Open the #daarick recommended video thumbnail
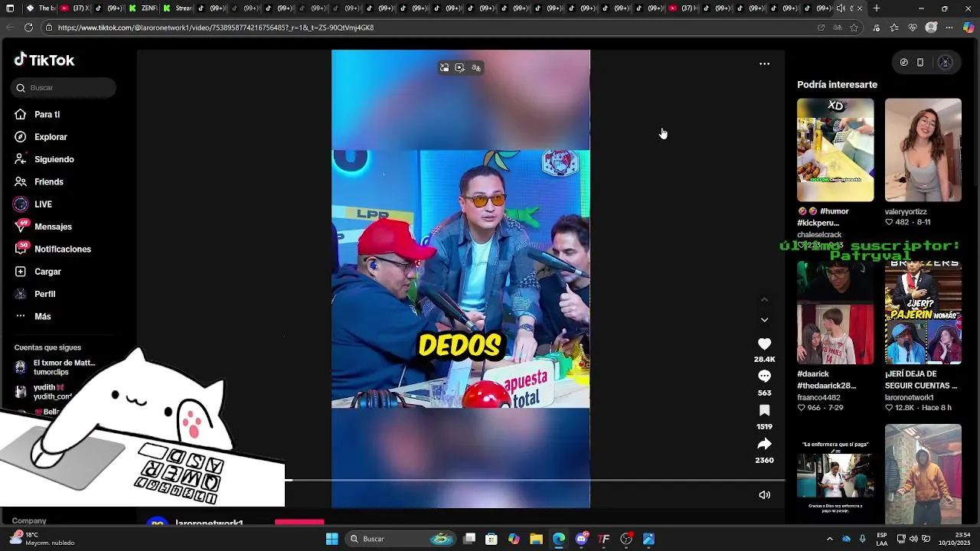Viewport: 980px width, 551px height. [x=835, y=312]
